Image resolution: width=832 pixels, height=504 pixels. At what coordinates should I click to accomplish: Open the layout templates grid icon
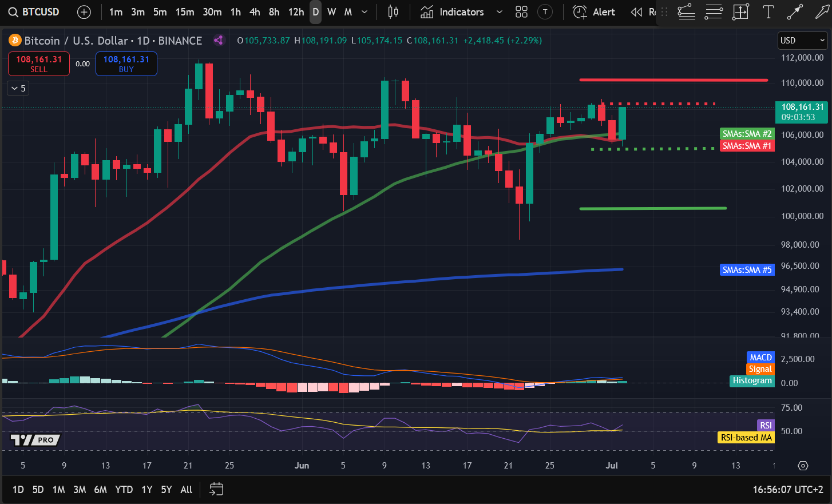pos(521,12)
